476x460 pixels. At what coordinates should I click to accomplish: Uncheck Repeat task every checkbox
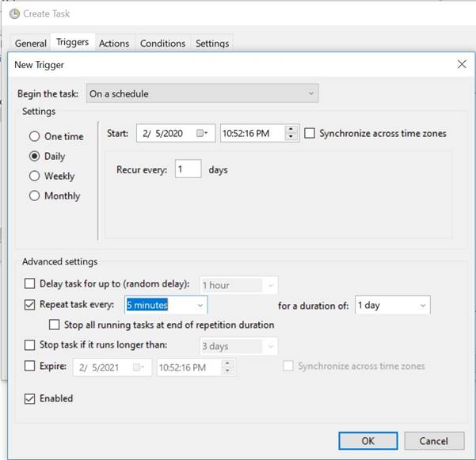click(29, 304)
